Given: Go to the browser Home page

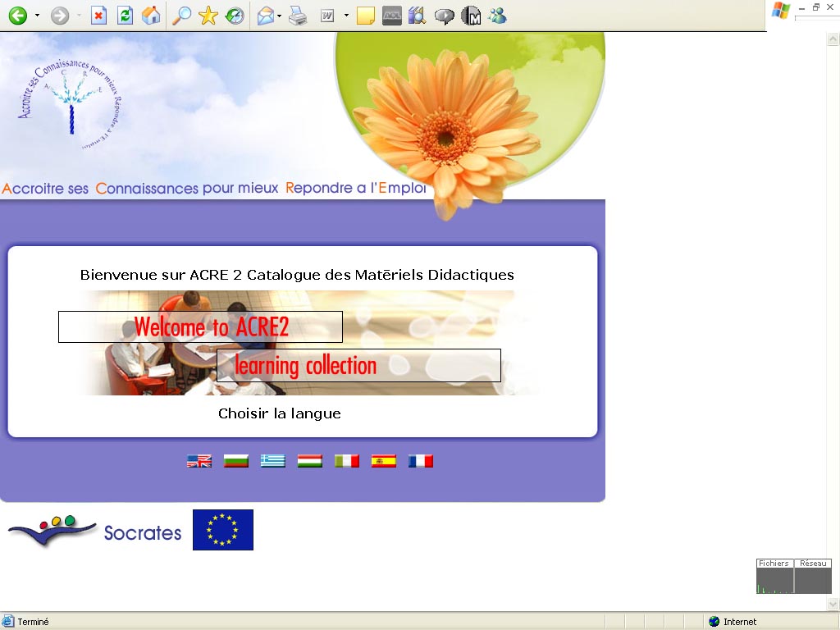Looking at the screenshot, I should (151, 16).
